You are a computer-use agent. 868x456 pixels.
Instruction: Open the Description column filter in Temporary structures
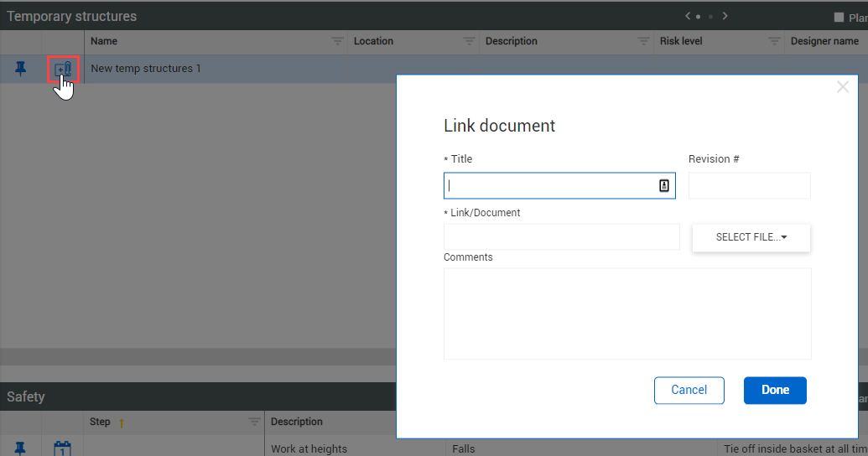[x=643, y=41]
